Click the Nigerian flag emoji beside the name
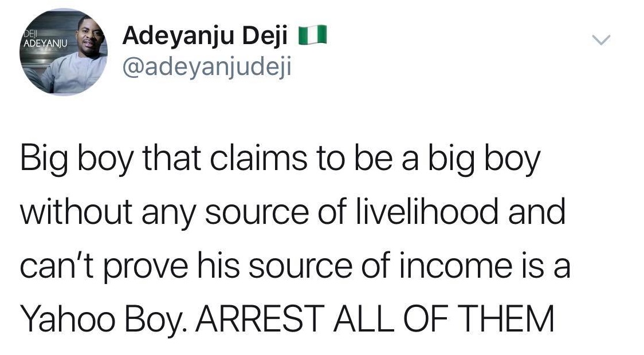Screen dimensions: 644x355 [314, 37]
